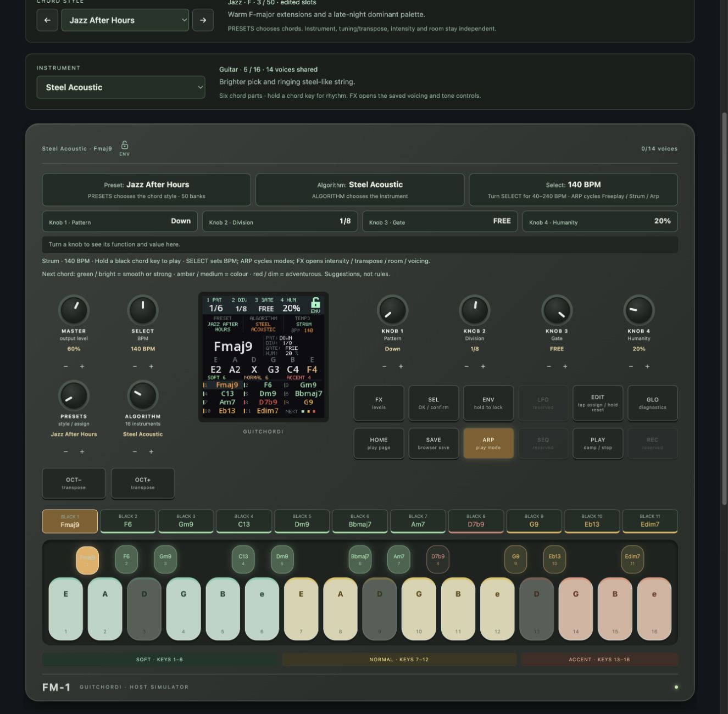Click the page vertical scrollbar
The image size is (728, 714).
[724, 308]
